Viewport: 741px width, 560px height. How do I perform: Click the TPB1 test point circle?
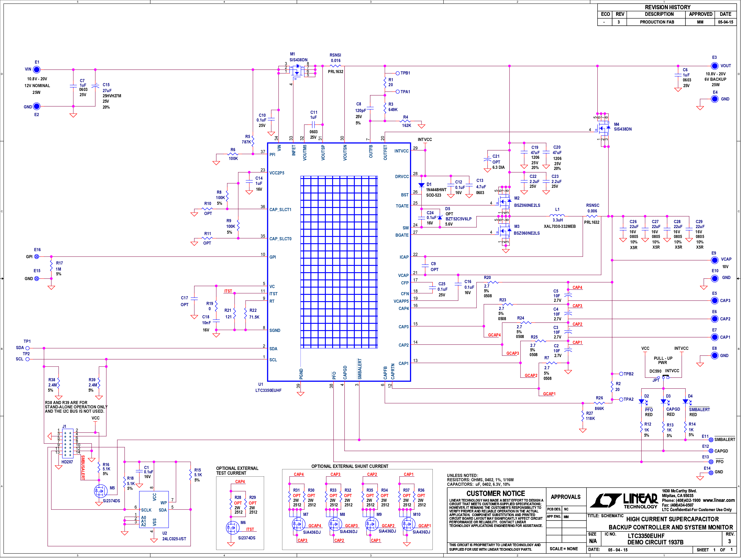[398, 73]
